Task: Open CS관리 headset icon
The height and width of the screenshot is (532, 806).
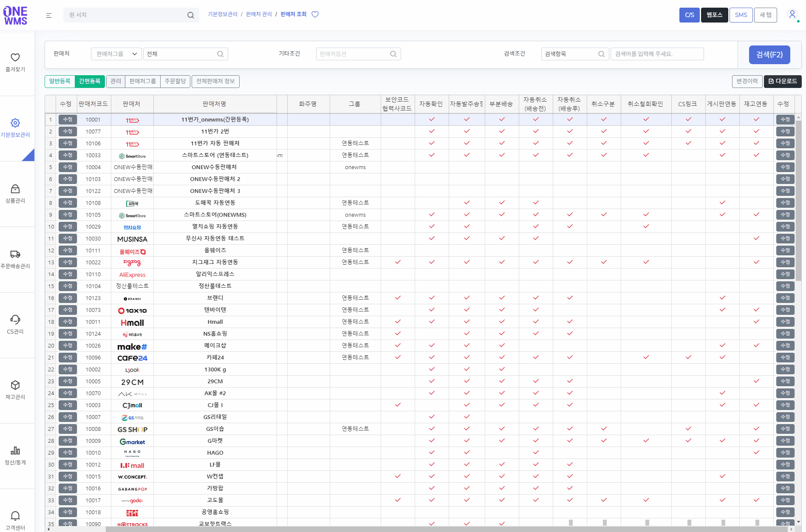Action: (x=15, y=320)
